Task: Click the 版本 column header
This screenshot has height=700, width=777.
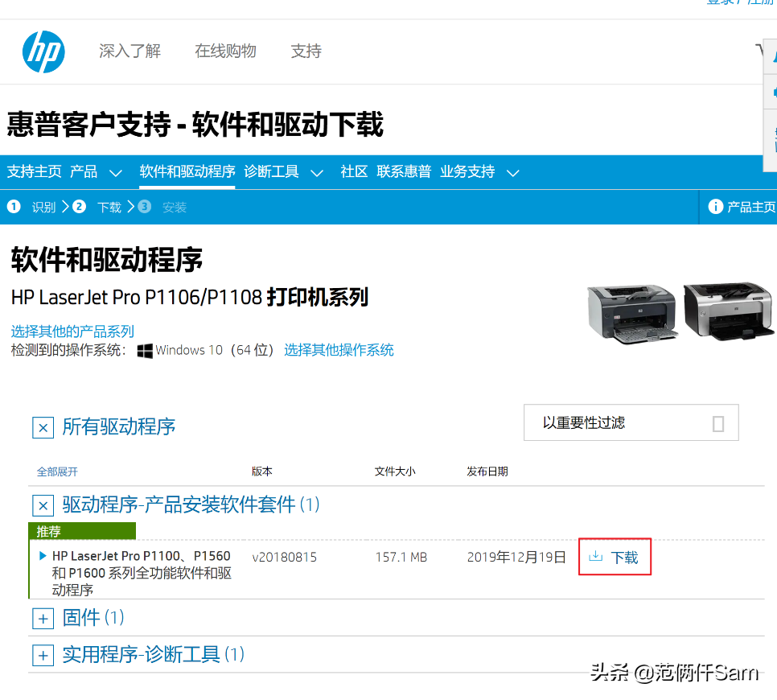Action: (x=262, y=471)
